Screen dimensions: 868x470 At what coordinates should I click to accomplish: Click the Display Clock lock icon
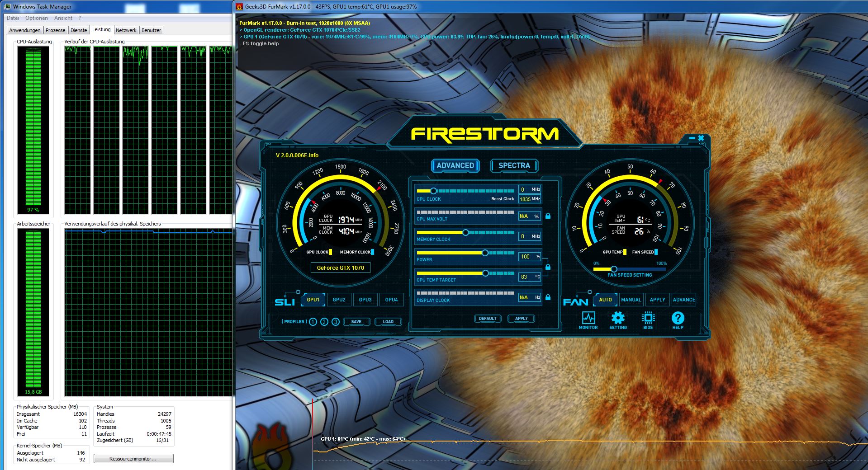pos(548,297)
